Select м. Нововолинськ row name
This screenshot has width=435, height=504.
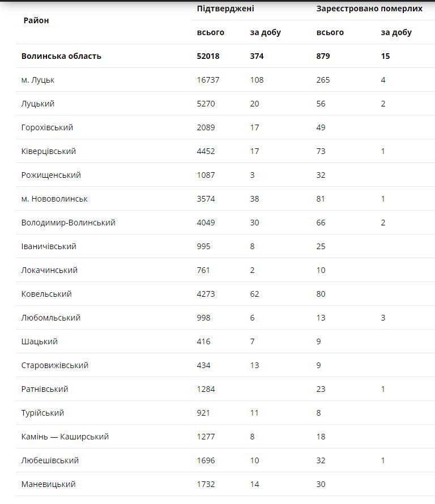coord(54,199)
